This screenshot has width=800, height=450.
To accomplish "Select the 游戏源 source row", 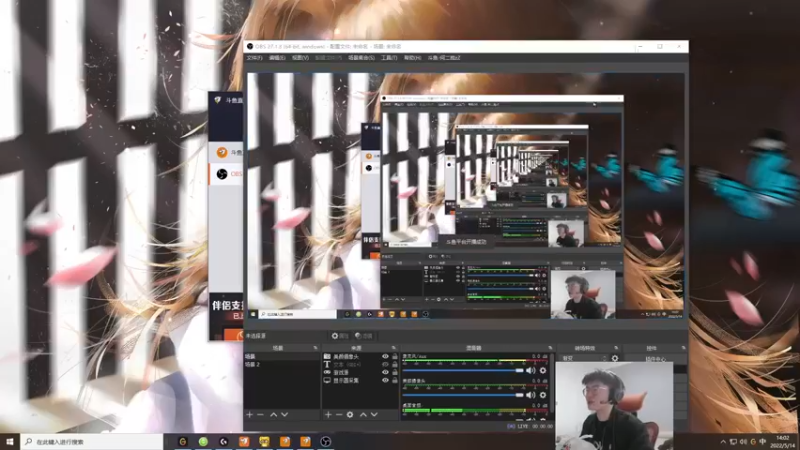I will pos(360,372).
